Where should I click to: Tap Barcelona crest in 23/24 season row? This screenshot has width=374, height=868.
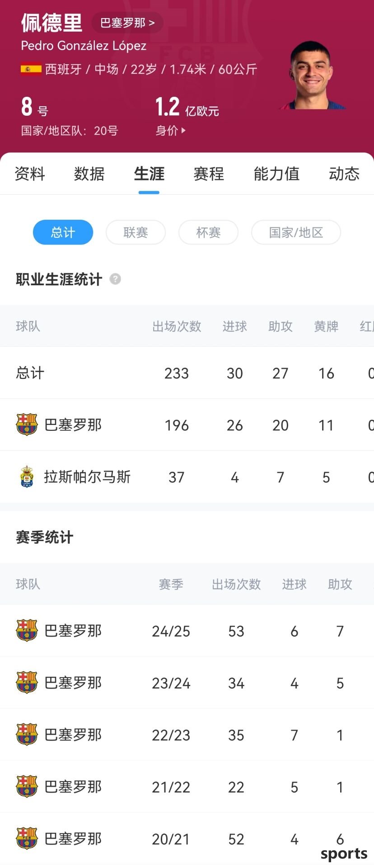tap(27, 682)
